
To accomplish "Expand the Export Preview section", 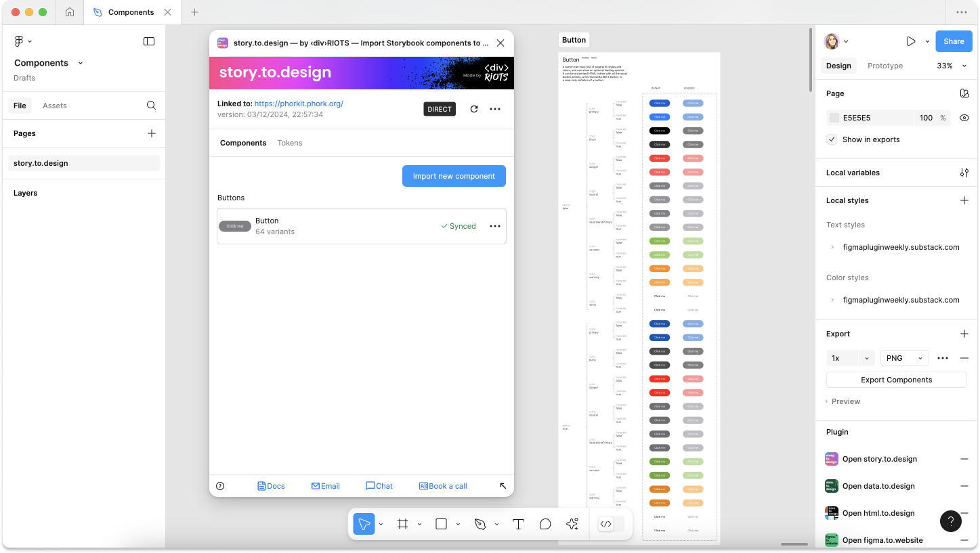I will pyautogui.click(x=843, y=401).
